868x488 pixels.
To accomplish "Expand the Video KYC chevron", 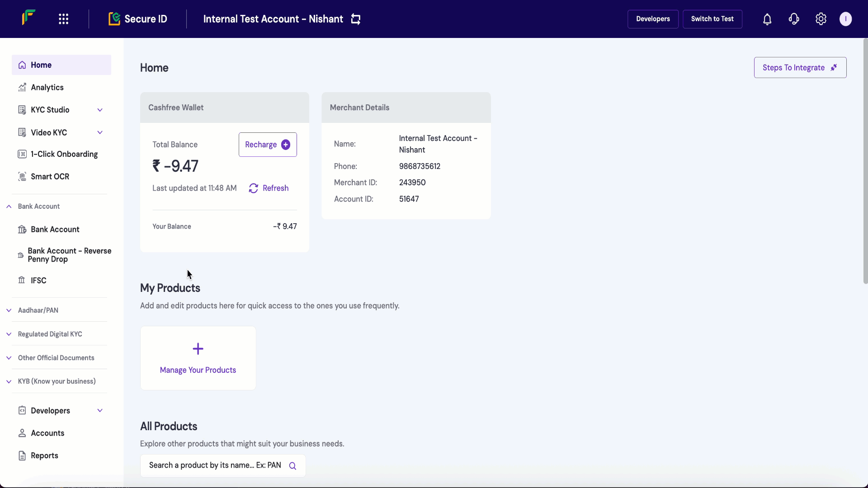I will point(100,132).
